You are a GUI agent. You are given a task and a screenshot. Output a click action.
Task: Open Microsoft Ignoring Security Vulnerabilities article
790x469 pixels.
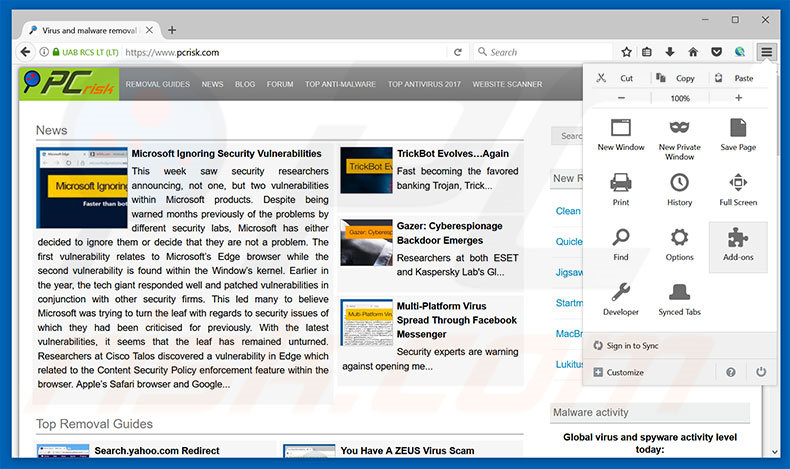coord(226,154)
